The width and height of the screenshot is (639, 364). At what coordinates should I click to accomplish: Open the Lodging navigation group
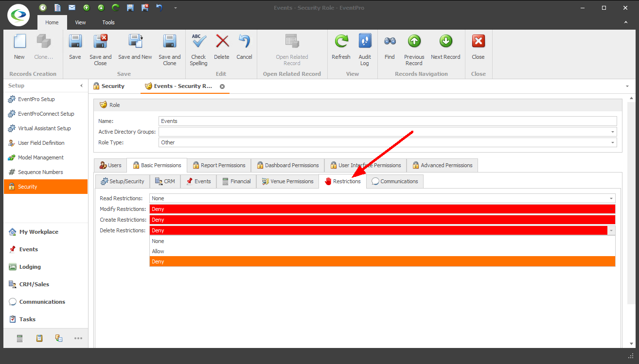pyautogui.click(x=46, y=267)
